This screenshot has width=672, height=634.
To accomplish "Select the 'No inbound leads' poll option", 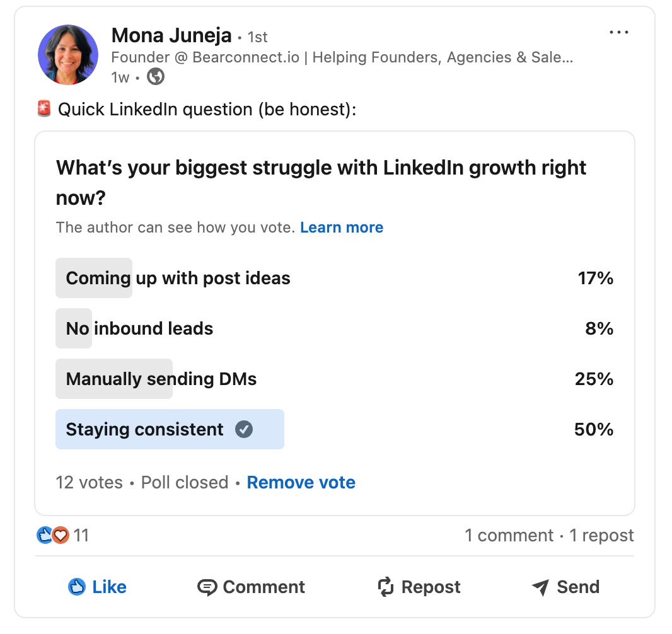I will [139, 328].
